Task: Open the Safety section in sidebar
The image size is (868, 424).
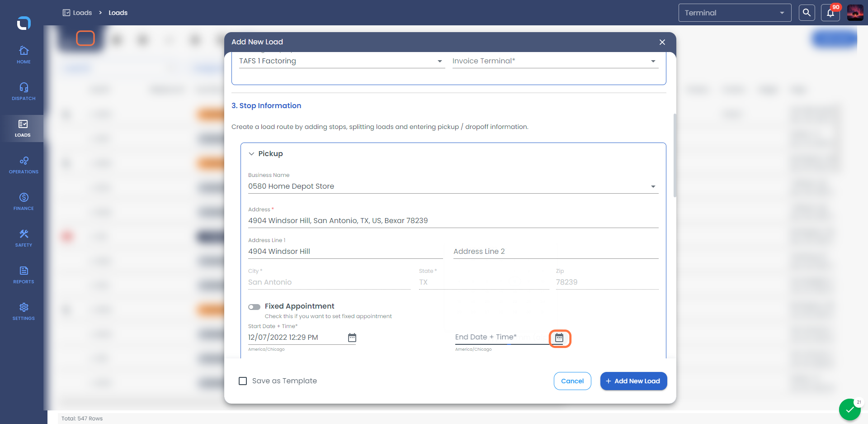Action: pyautogui.click(x=24, y=238)
